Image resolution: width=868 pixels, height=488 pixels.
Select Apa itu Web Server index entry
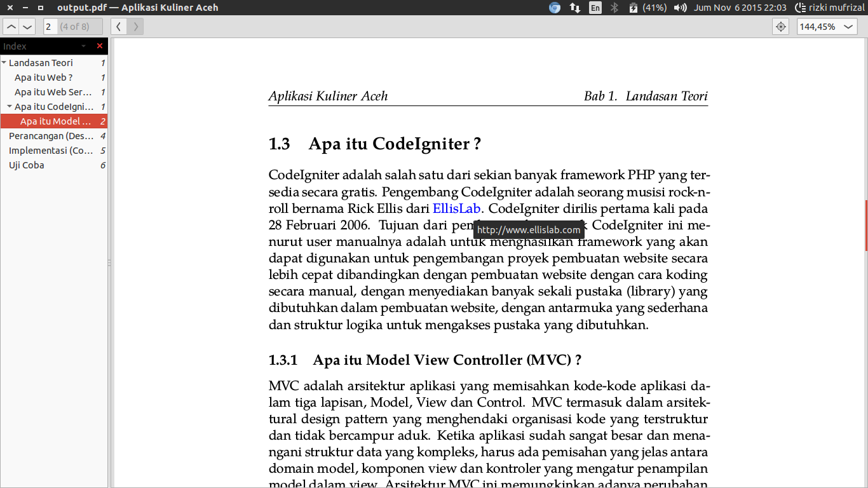(x=53, y=92)
